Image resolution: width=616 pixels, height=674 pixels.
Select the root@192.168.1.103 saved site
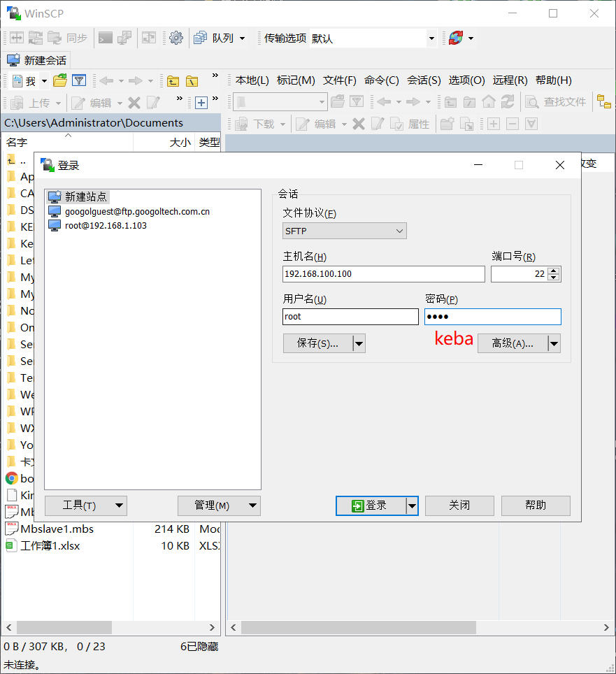pos(106,226)
